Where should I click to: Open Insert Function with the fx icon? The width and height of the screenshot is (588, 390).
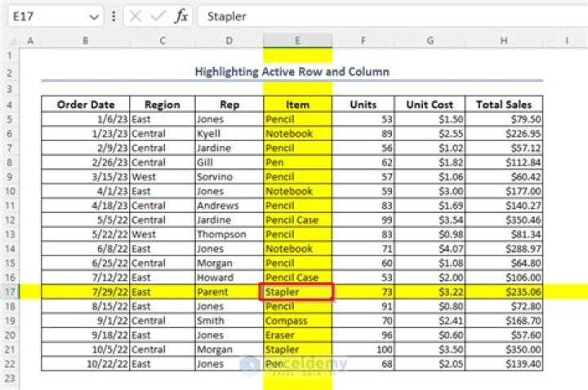click(181, 16)
